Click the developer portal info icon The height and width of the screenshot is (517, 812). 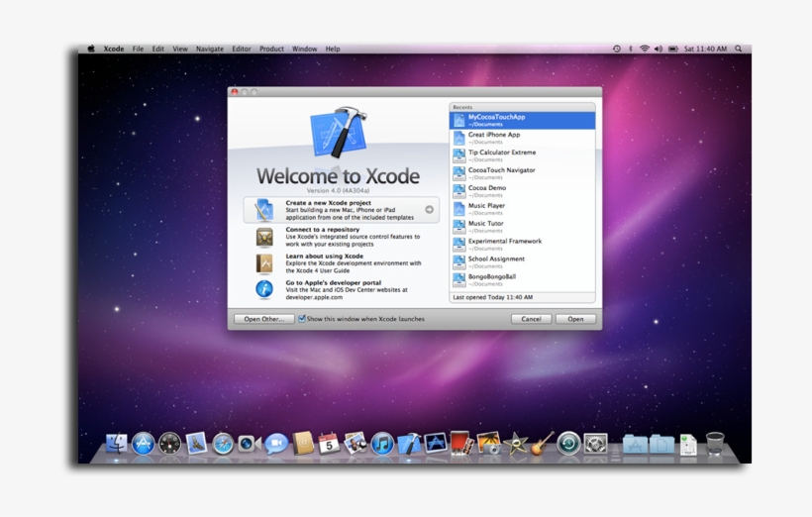coord(264,289)
